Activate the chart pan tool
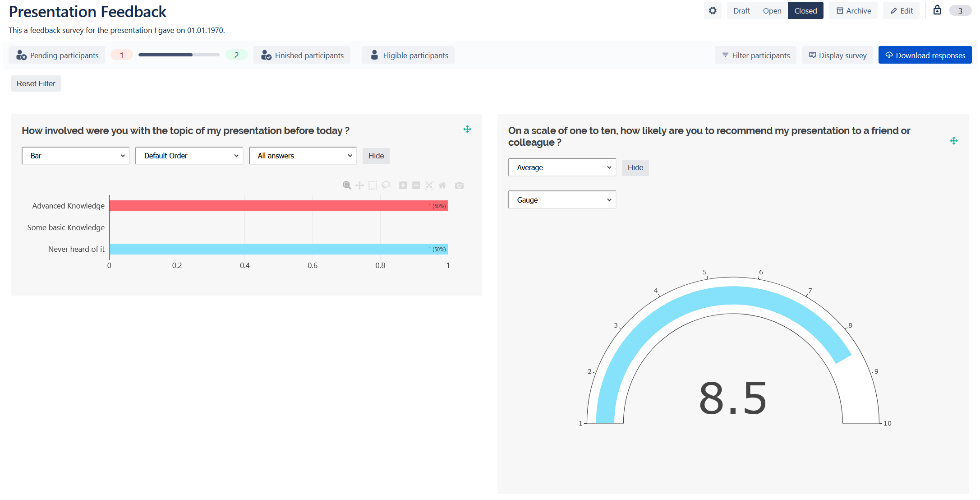The height and width of the screenshot is (500, 980). (x=359, y=185)
